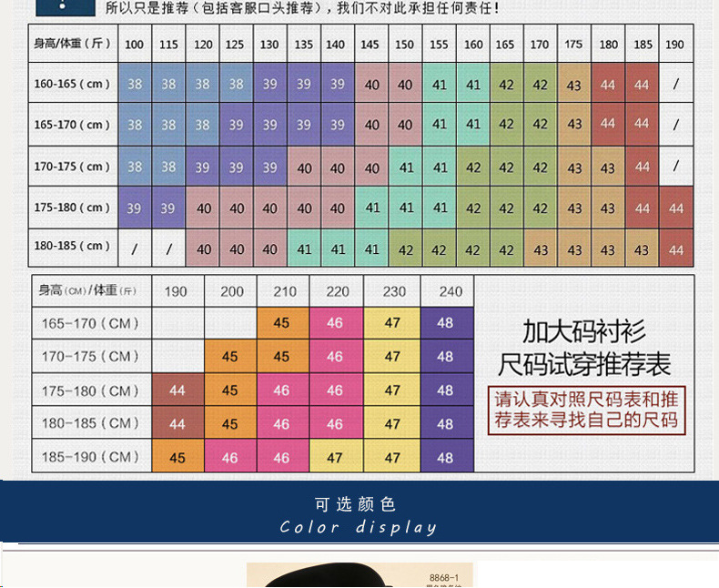Click size 39 cell for 160-165 cm at 130斤

pos(269,84)
